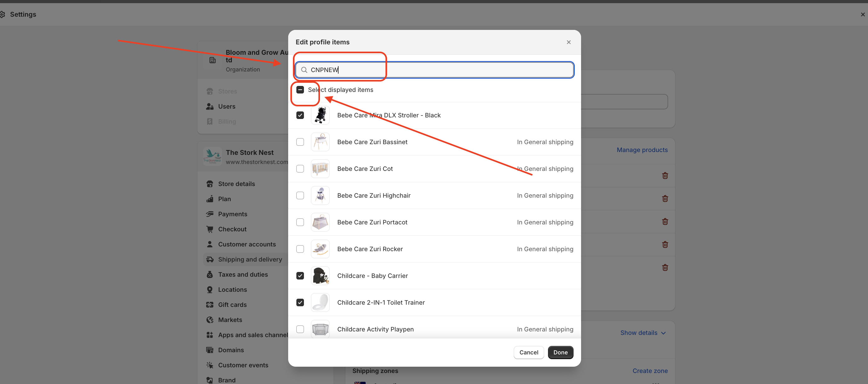Toggle Select displayed items checkbox
This screenshot has width=868, height=384.
point(300,90)
